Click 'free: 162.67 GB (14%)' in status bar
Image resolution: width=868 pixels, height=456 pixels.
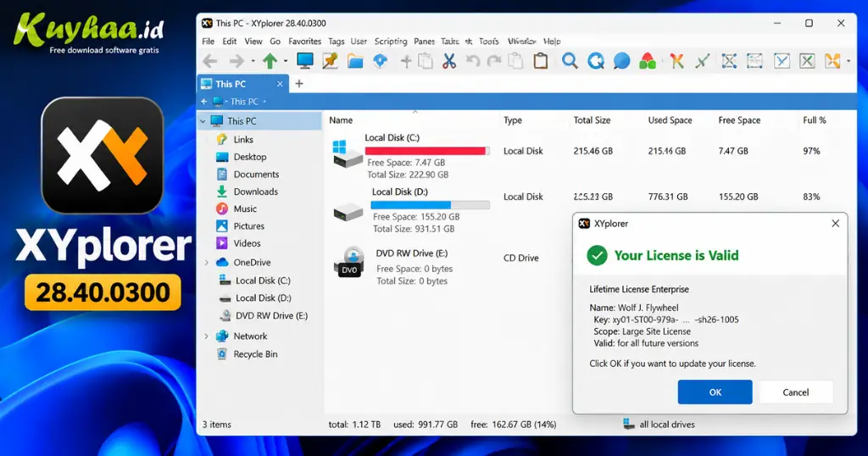[x=513, y=425]
